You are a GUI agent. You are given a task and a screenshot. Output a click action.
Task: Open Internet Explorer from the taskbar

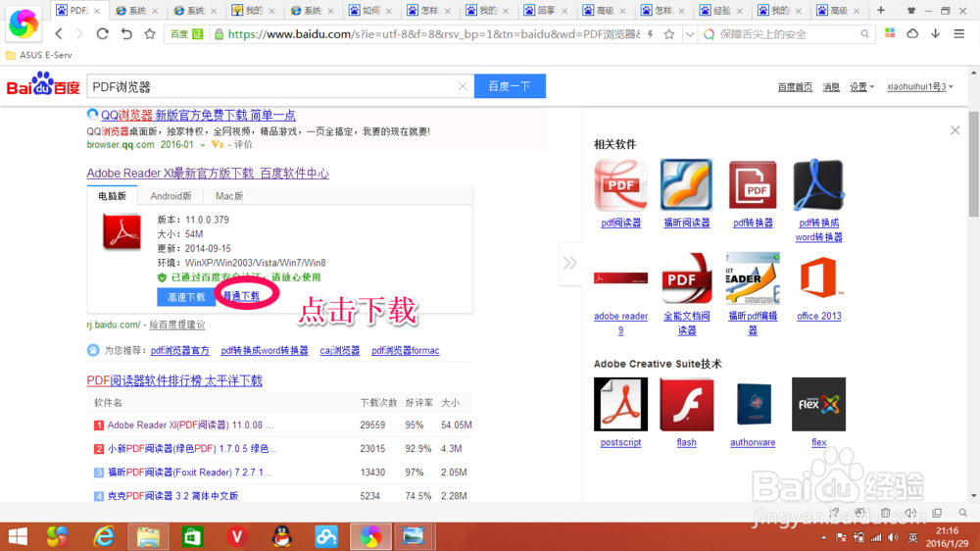tap(104, 536)
